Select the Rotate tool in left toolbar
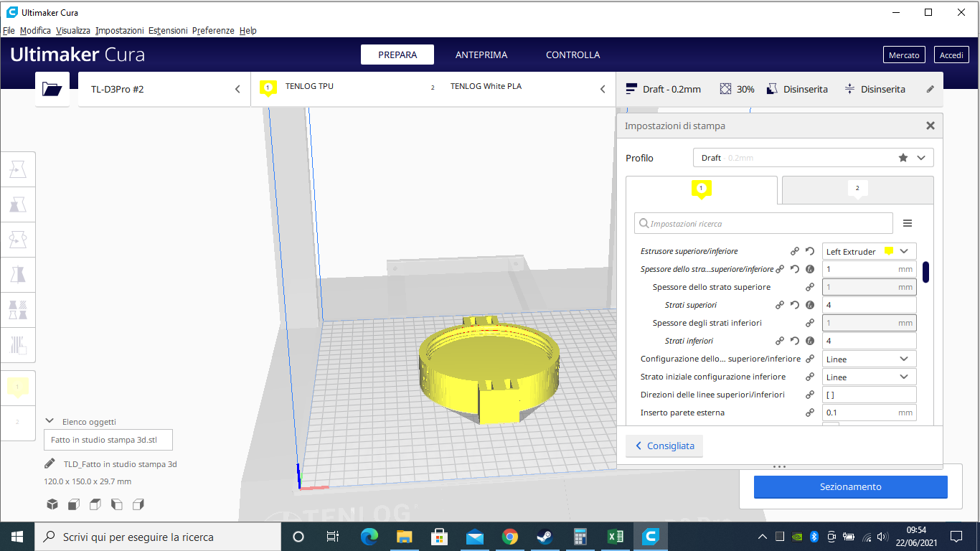 pos(18,239)
